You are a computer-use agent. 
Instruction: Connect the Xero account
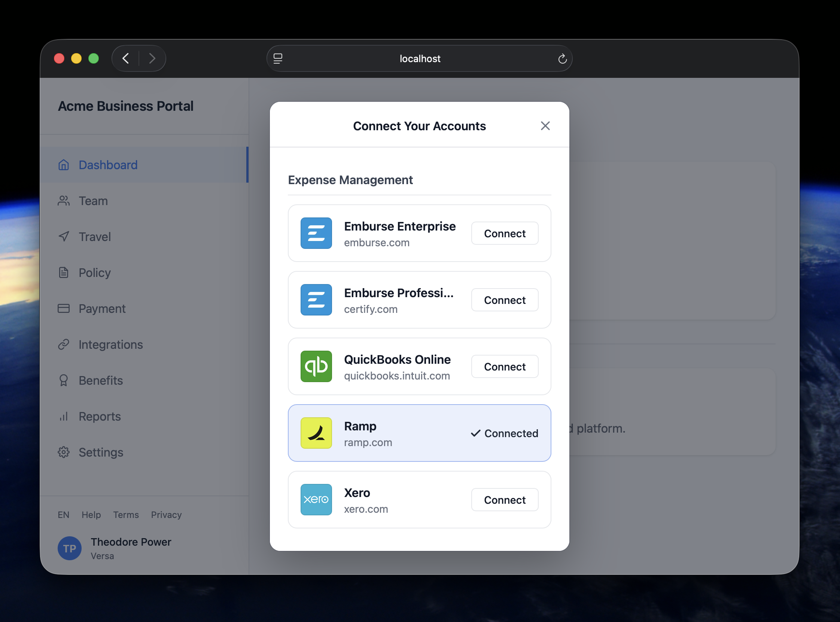click(504, 500)
